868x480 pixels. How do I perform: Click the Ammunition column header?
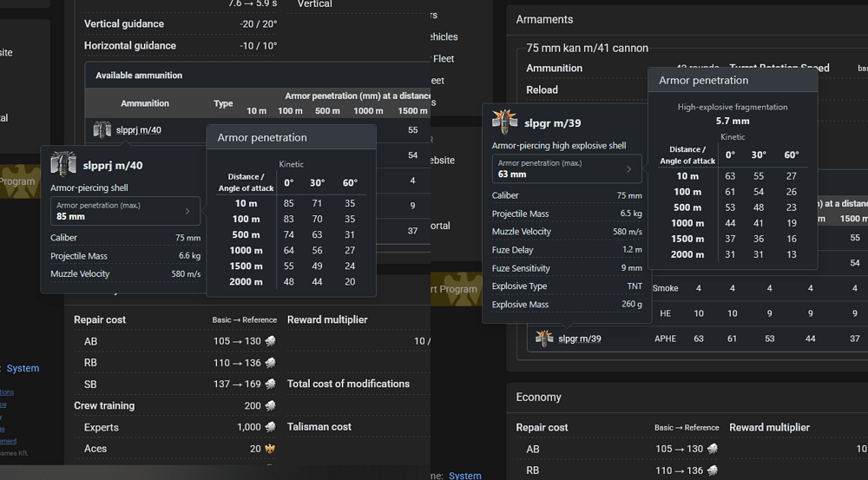pos(145,103)
